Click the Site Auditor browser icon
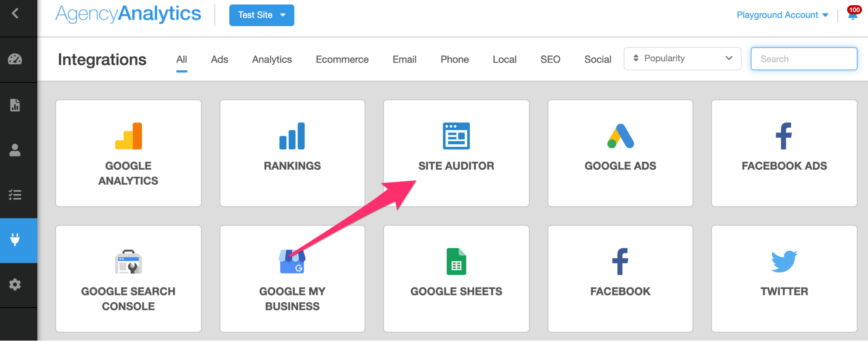This screenshot has height=341, width=868. [456, 136]
